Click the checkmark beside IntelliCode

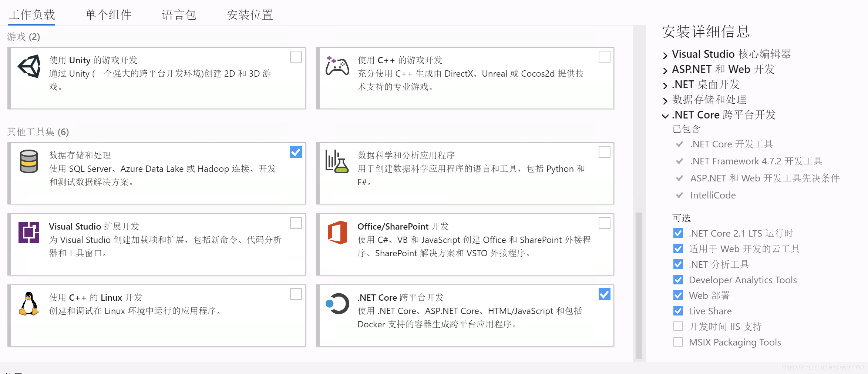click(679, 195)
